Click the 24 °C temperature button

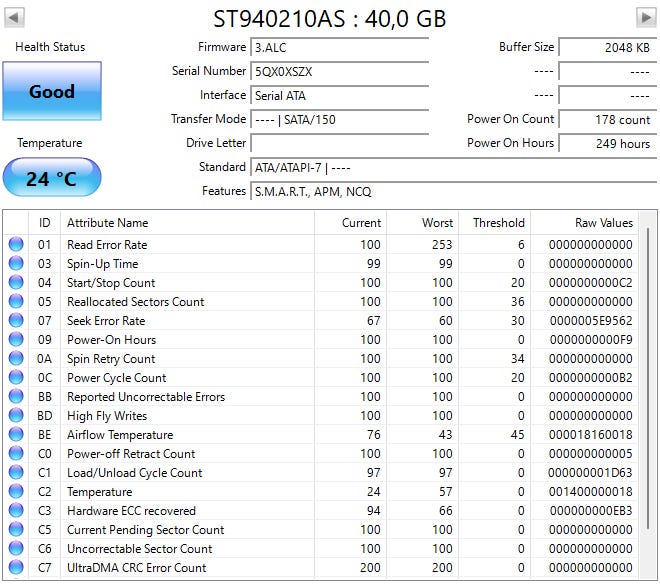tap(52, 177)
